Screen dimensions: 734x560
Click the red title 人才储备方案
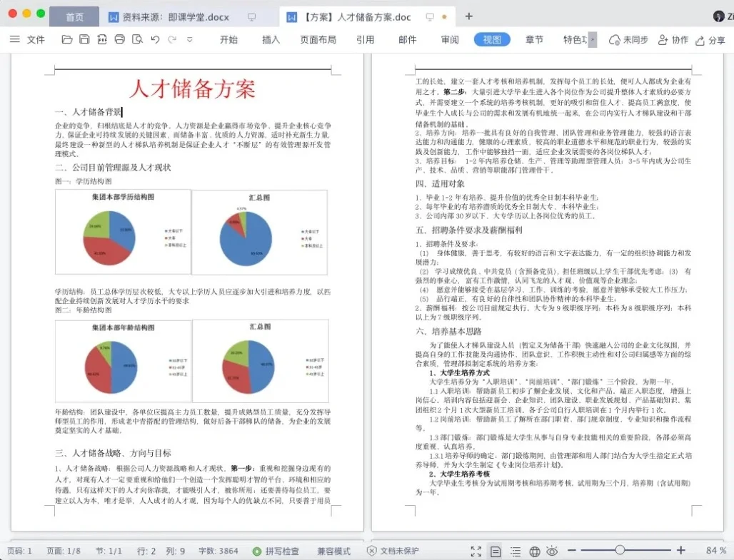pos(192,88)
